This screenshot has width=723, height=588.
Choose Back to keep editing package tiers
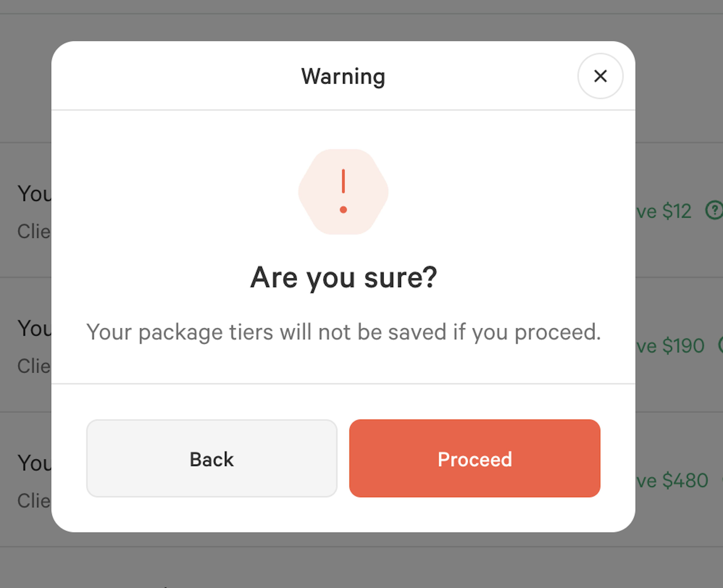(212, 458)
